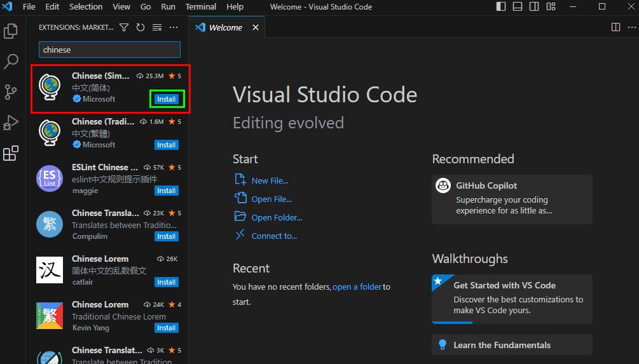Screen dimensions: 639x364
Task: Select ESLint Chinese extension logo
Action: pos(50,179)
